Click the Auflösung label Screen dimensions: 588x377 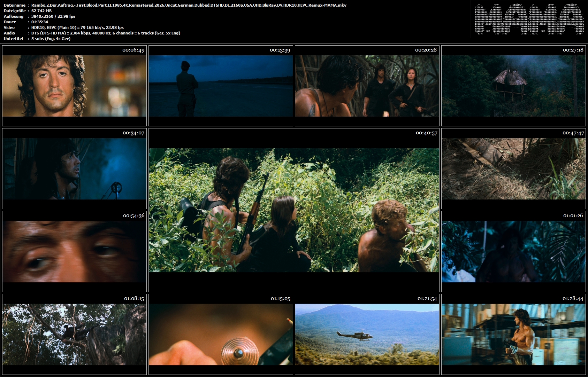coord(14,16)
